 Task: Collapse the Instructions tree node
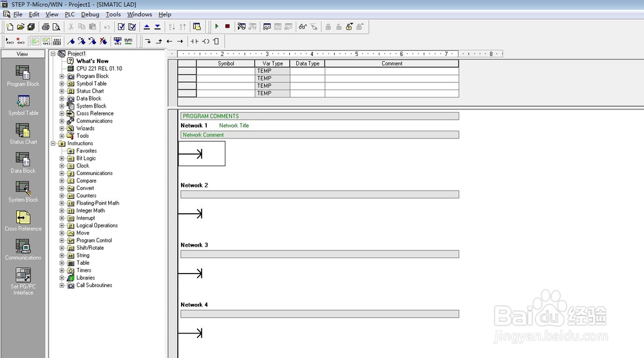click(53, 144)
